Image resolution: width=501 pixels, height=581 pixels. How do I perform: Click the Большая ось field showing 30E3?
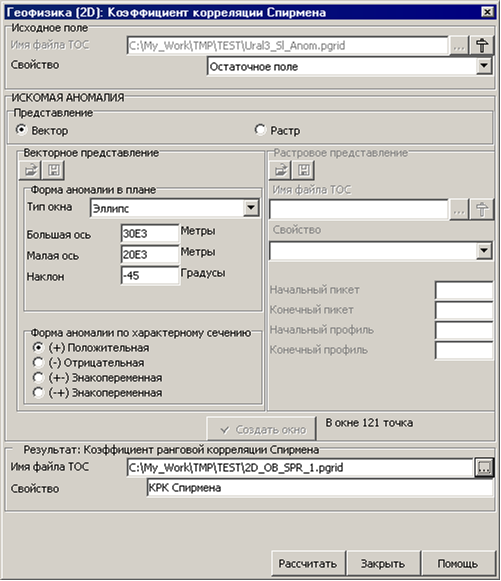point(150,233)
